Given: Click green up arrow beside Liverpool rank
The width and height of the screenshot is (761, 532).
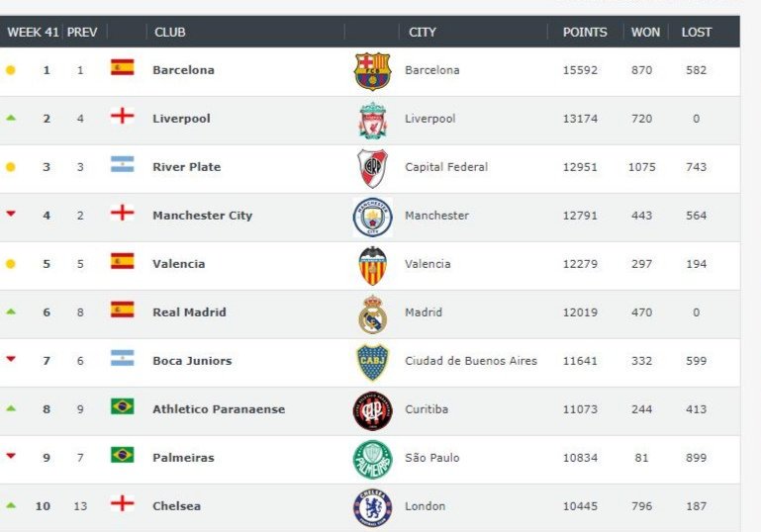Looking at the screenshot, I should pos(11,118).
